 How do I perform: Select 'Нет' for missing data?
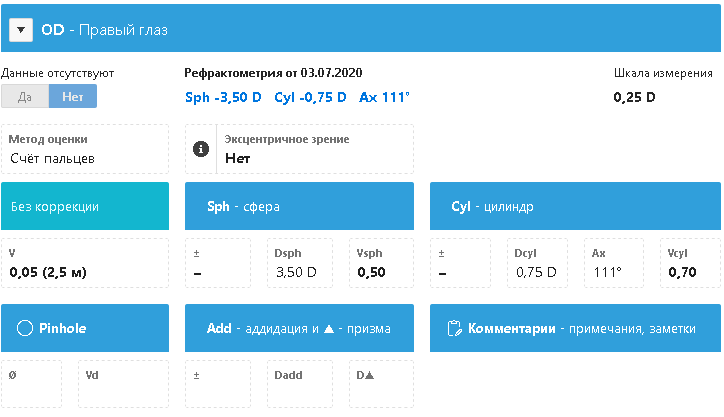(x=73, y=97)
